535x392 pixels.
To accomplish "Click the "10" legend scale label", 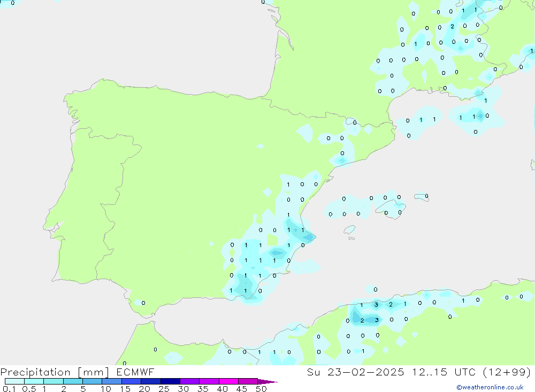I will coord(106,389).
